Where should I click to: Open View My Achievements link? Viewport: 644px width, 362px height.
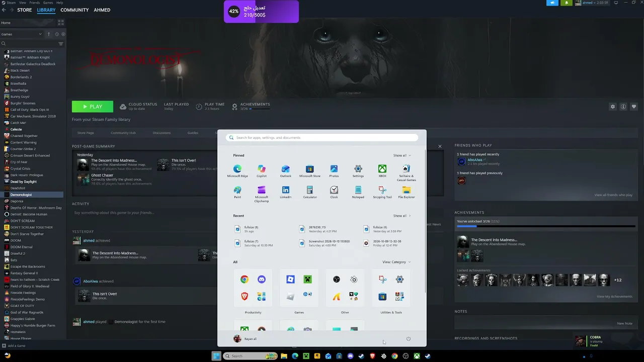coord(614,297)
